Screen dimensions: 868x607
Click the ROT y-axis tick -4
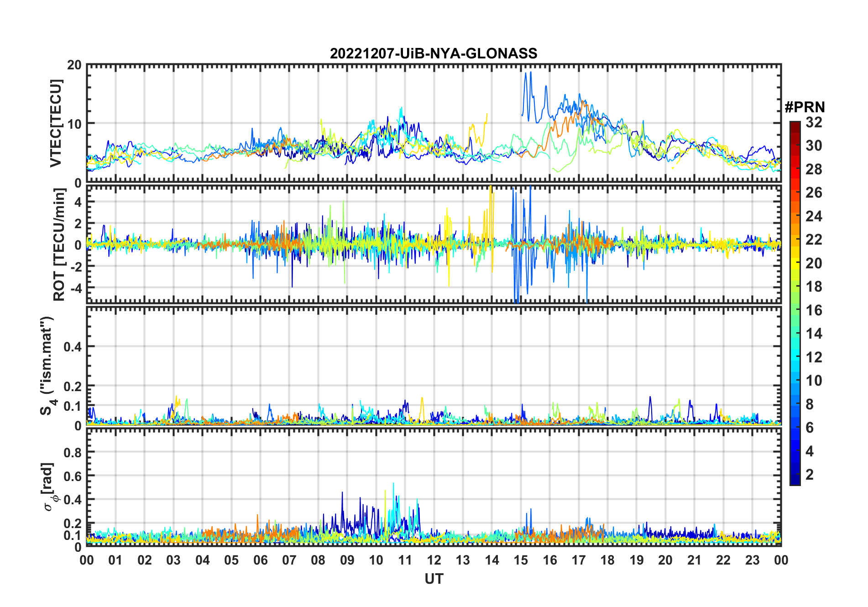[77, 288]
